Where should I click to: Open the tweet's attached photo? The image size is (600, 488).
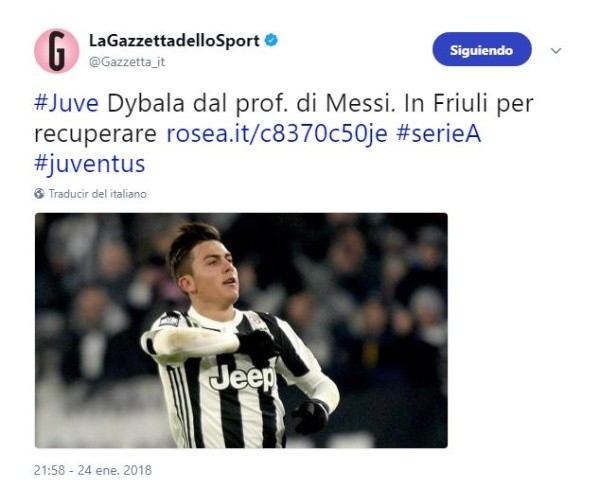coord(241,331)
